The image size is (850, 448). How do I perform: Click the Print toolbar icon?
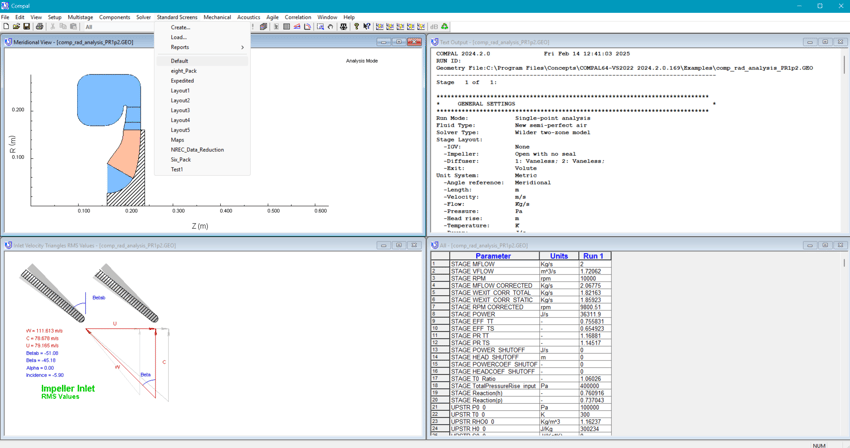click(x=39, y=27)
